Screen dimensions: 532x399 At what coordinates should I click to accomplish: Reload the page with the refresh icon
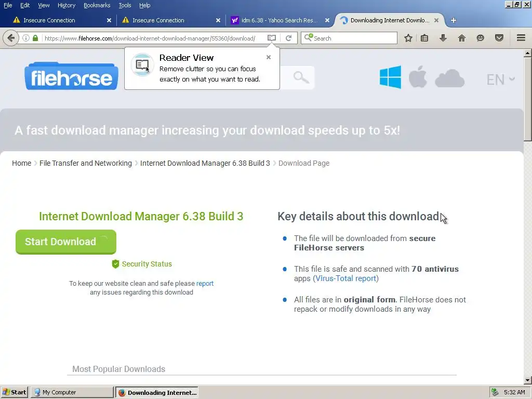click(289, 38)
